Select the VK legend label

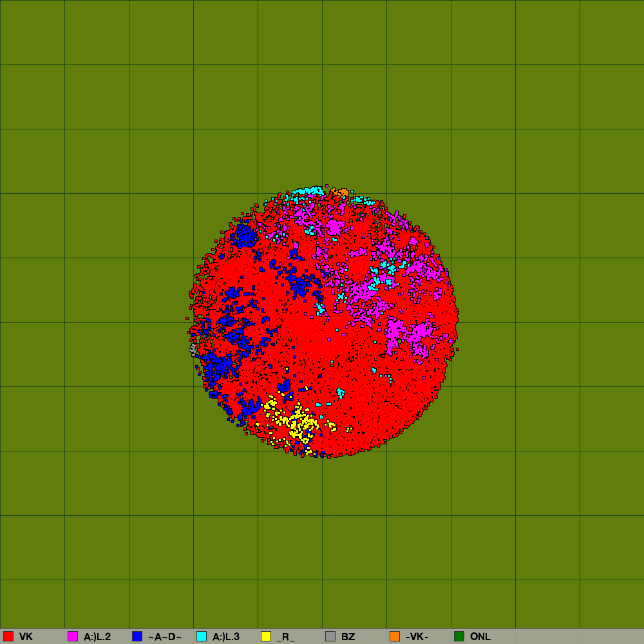coord(26,637)
